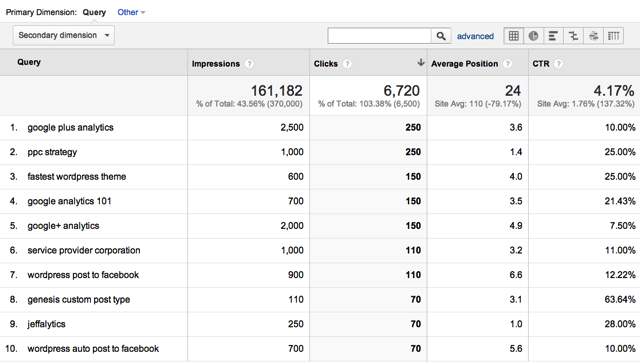Click average position 1.0 for jeffalytics
Viewport: 640px width, 364px height.
pos(516,324)
